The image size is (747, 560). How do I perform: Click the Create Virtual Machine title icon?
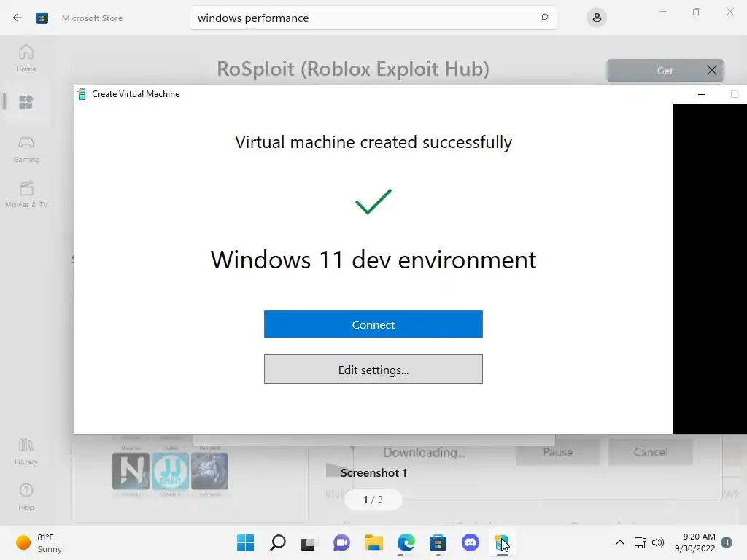click(x=82, y=94)
